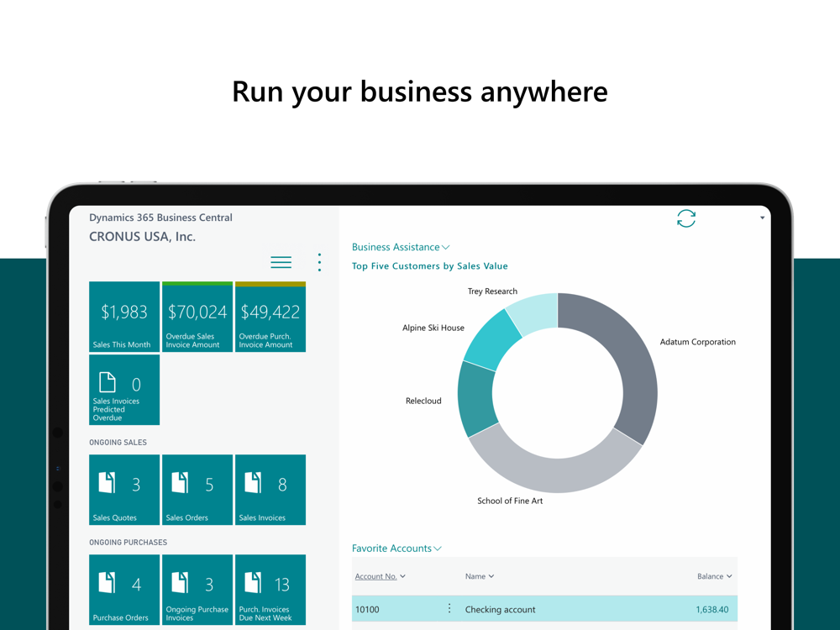Open the Sales Invoices tile
The image size is (840, 630).
click(270, 490)
